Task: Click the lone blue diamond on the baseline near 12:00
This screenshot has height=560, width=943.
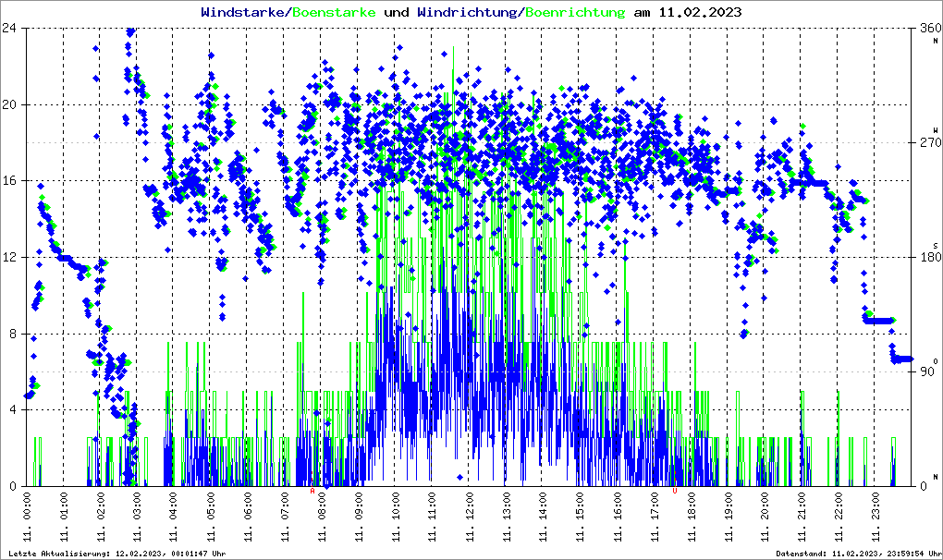Action: (x=460, y=479)
